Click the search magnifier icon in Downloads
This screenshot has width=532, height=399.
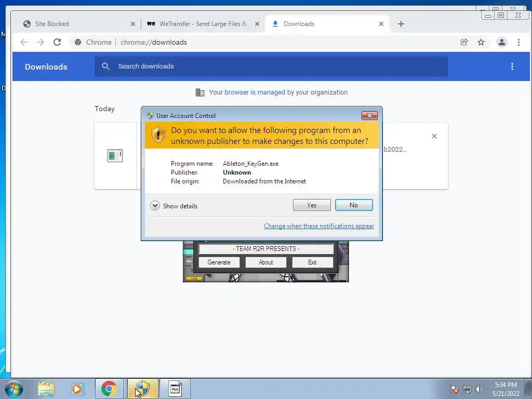pyautogui.click(x=106, y=66)
